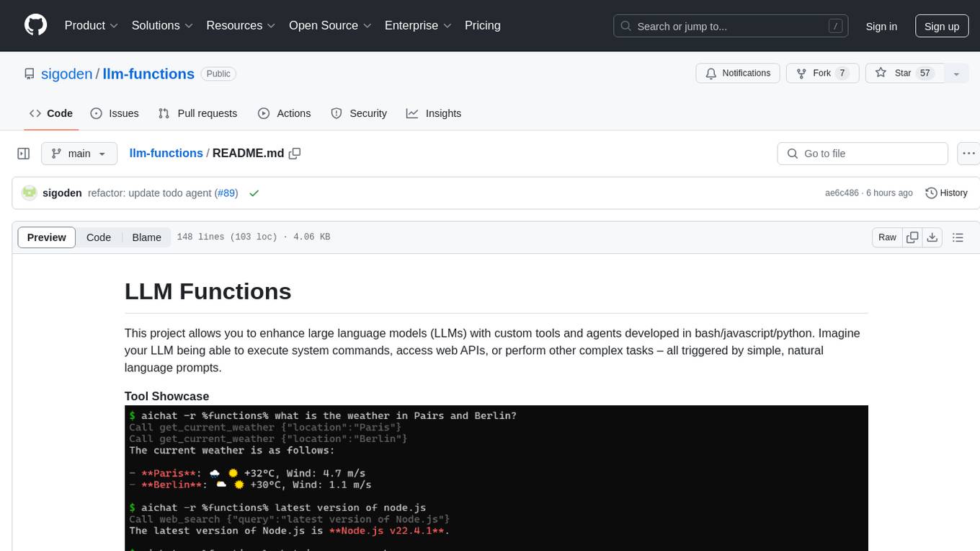
Task: Open the main branch selector
Action: pyautogui.click(x=79, y=154)
